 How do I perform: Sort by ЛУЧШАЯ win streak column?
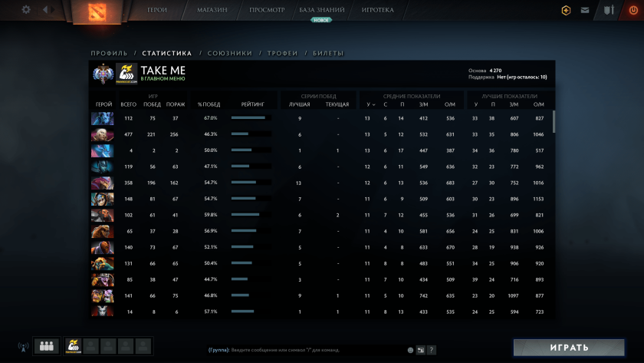pos(300,104)
